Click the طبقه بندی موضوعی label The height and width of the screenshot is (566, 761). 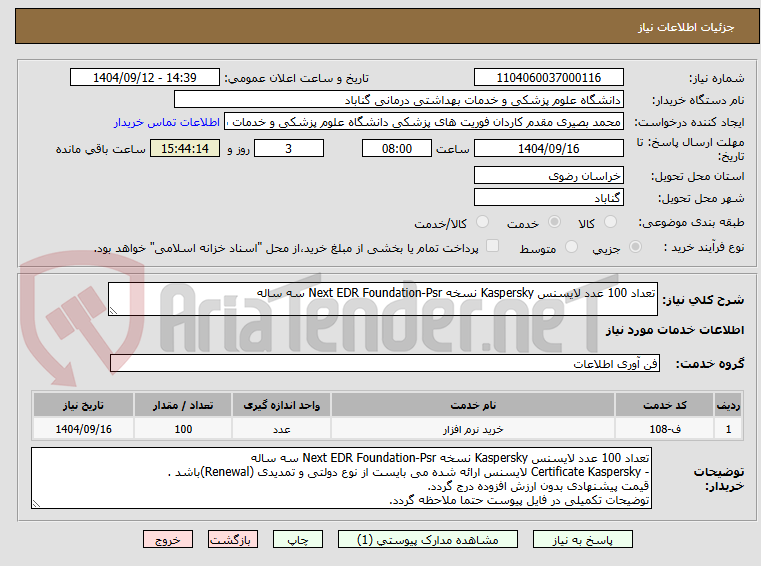691,222
